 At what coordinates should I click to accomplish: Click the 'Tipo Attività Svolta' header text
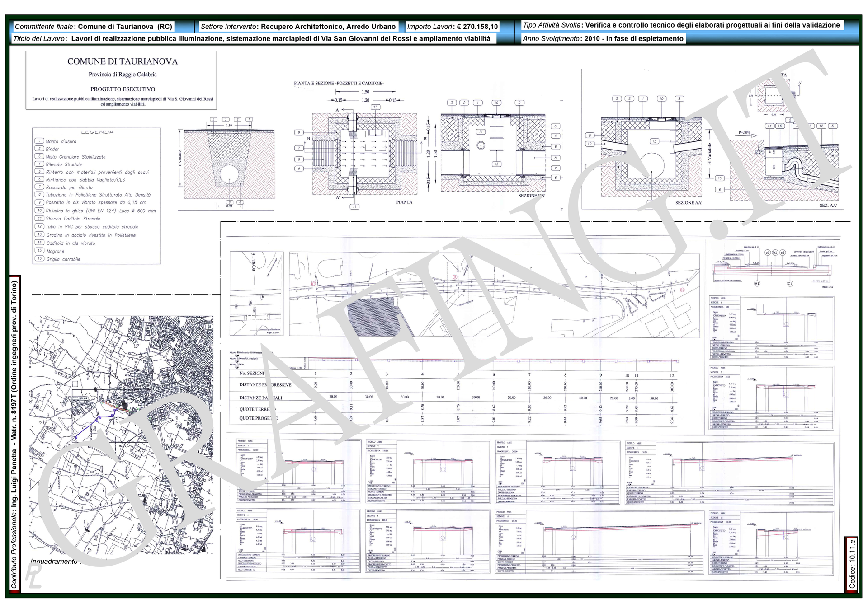681,25
